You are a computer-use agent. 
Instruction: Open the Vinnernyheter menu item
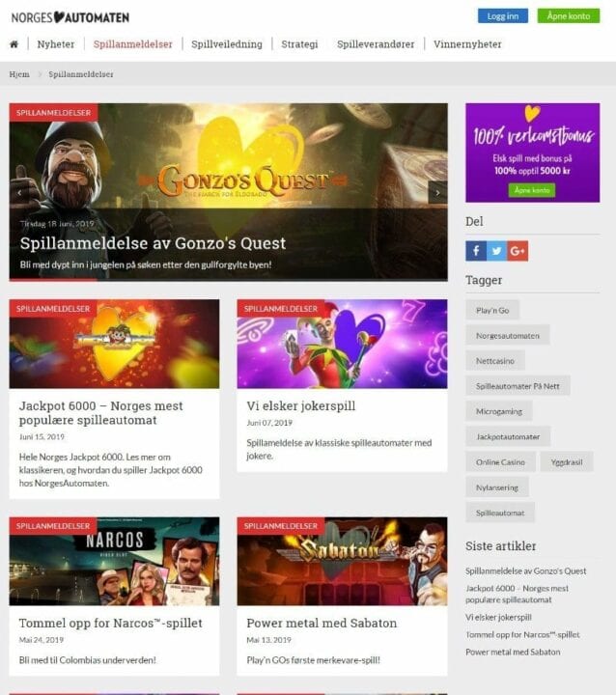(468, 44)
